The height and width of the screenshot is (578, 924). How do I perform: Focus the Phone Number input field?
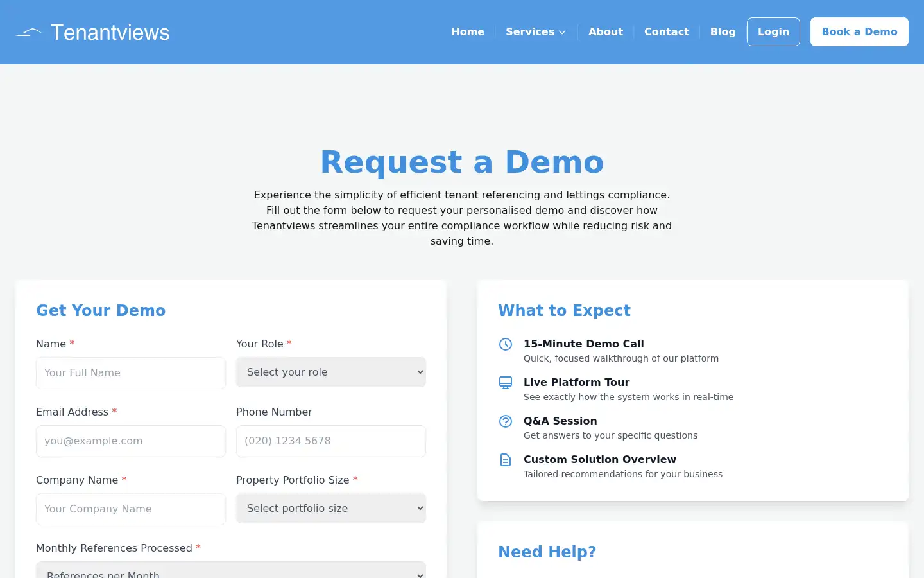tap(331, 441)
